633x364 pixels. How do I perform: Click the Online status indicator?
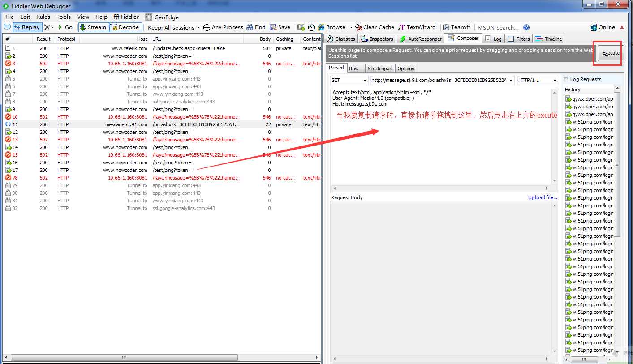603,27
